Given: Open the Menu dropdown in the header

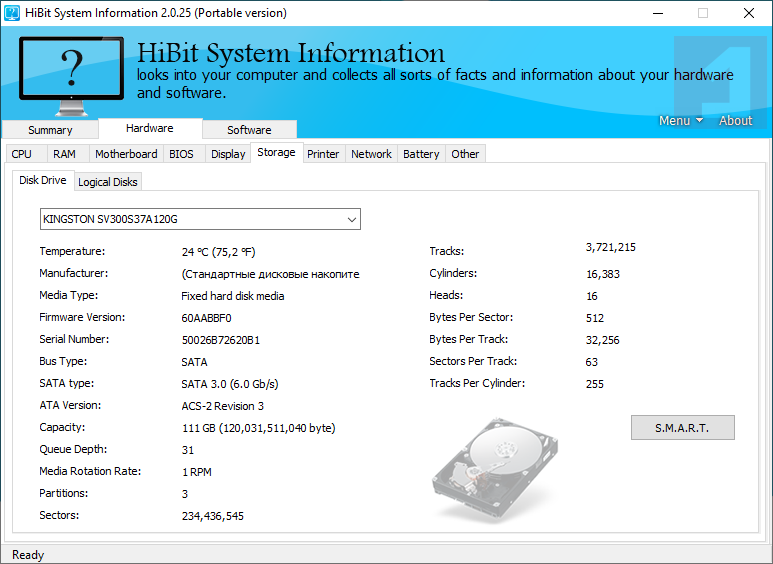Looking at the screenshot, I should coord(681,120).
